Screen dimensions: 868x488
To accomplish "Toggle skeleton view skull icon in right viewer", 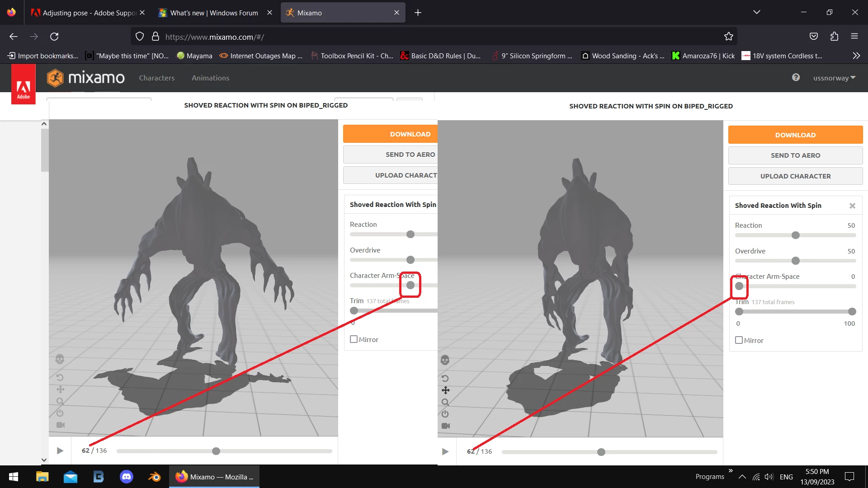I will pos(445,360).
